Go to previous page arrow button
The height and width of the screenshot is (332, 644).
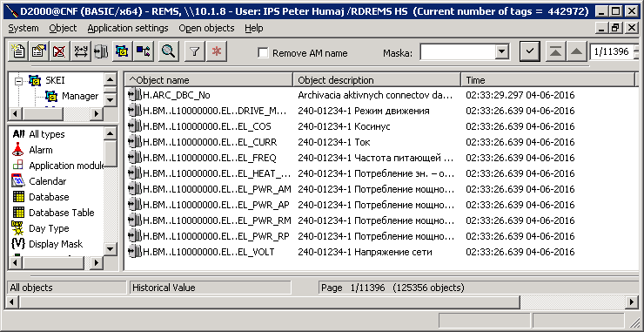(577, 51)
